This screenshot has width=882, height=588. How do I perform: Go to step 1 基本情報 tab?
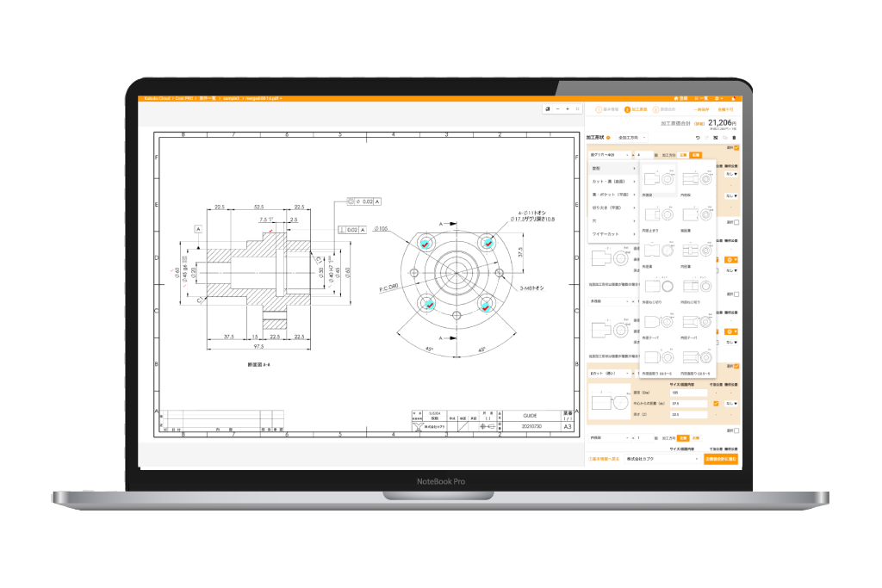coord(607,109)
